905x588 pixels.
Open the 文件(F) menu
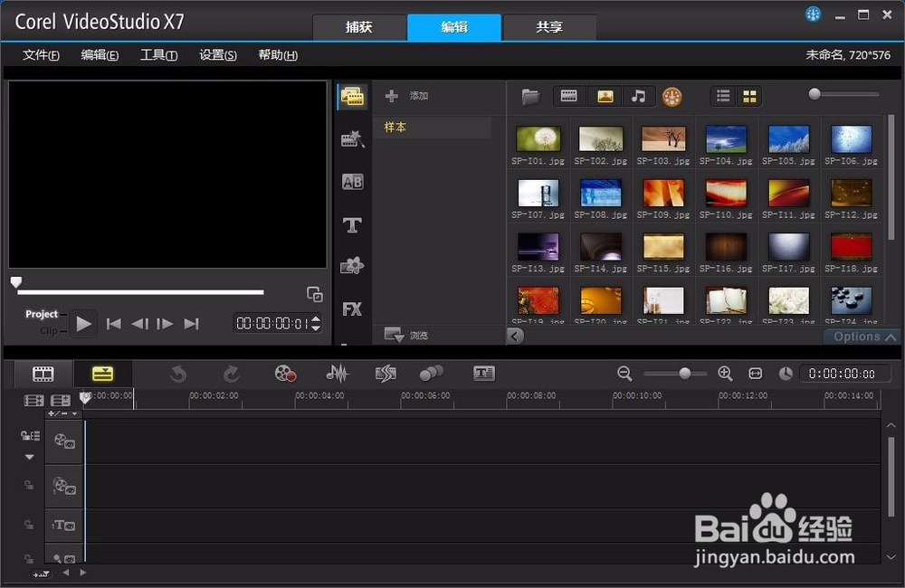[x=41, y=55]
